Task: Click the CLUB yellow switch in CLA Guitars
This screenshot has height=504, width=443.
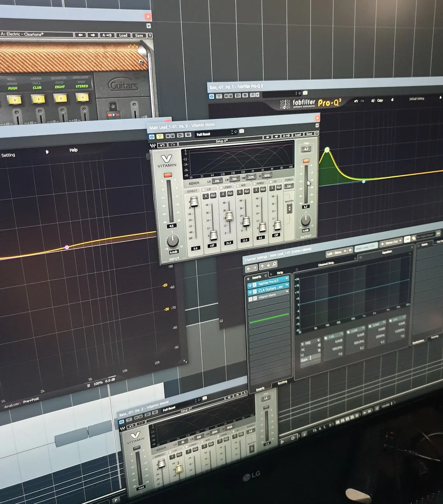Action: click(x=38, y=99)
